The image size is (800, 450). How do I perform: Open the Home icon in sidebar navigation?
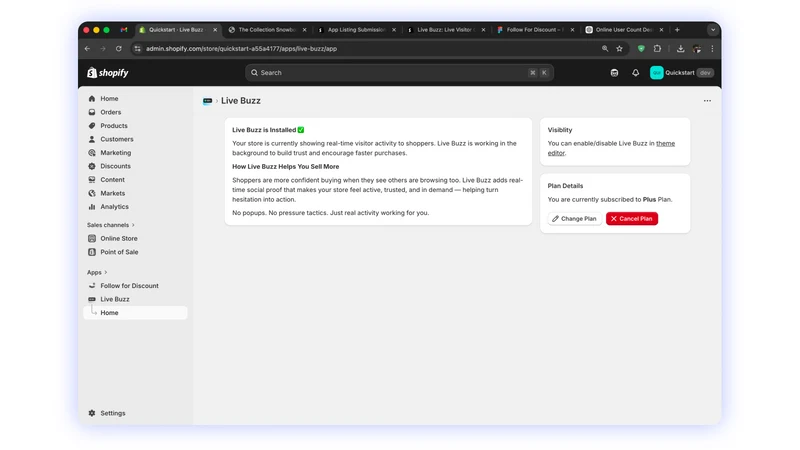92,98
